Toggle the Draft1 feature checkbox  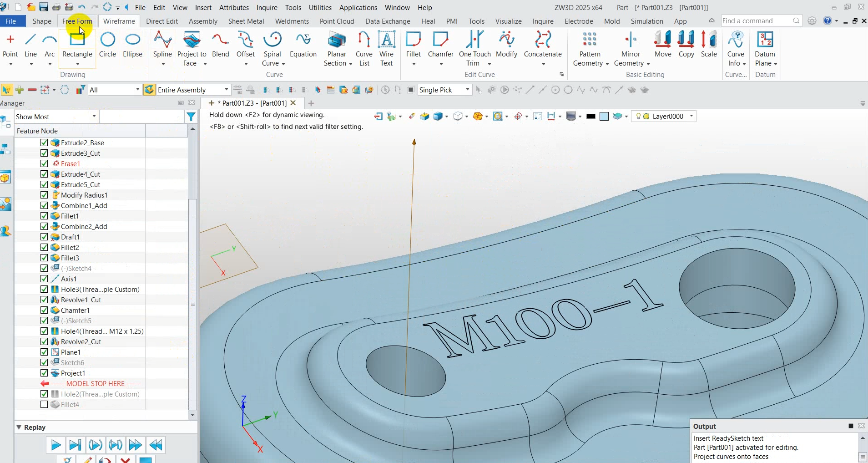44,237
